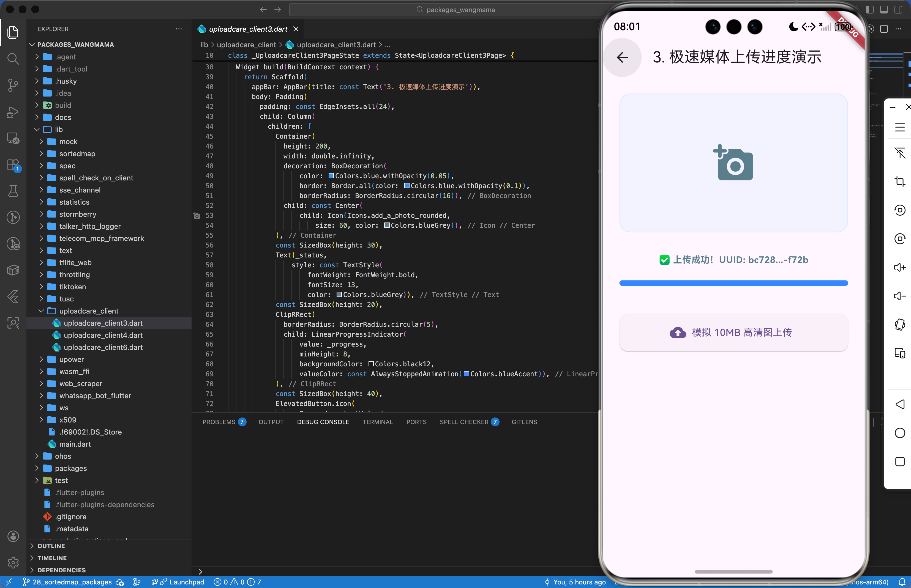Click emulator volume up icon
This screenshot has width=911, height=588.
(899, 267)
